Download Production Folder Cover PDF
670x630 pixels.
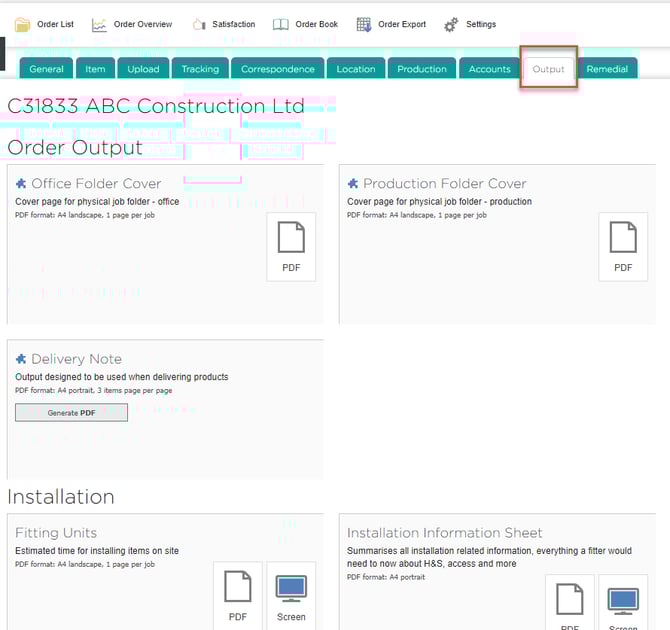(623, 246)
